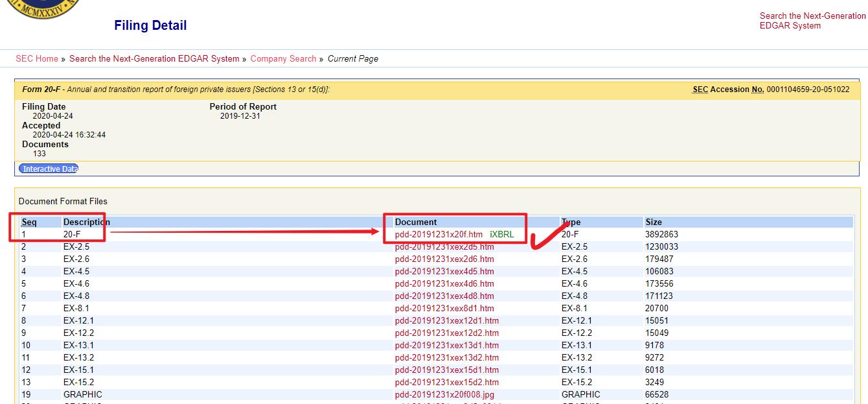This screenshot has width=868, height=404.
Task: Open exhibit pdd-20191231xex8d1.htm
Action: (444, 308)
